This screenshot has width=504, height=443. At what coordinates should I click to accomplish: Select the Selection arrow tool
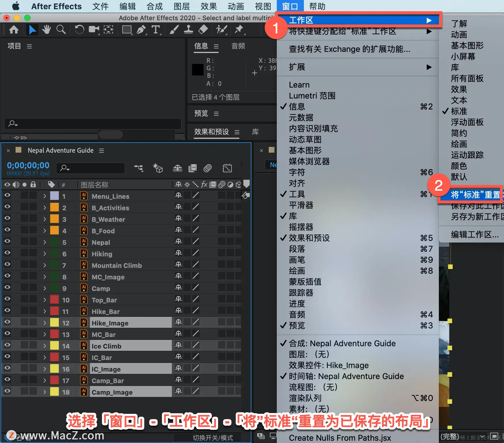click(32, 30)
